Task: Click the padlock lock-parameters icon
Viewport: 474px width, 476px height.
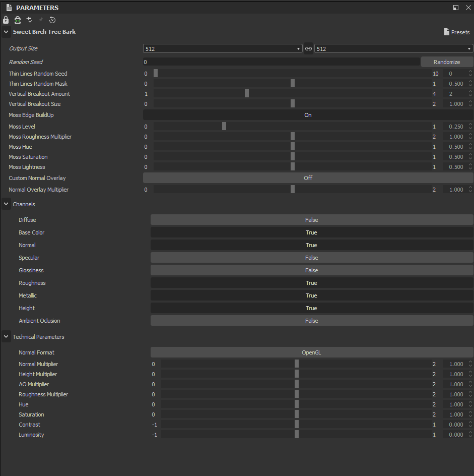Action: click(6, 20)
